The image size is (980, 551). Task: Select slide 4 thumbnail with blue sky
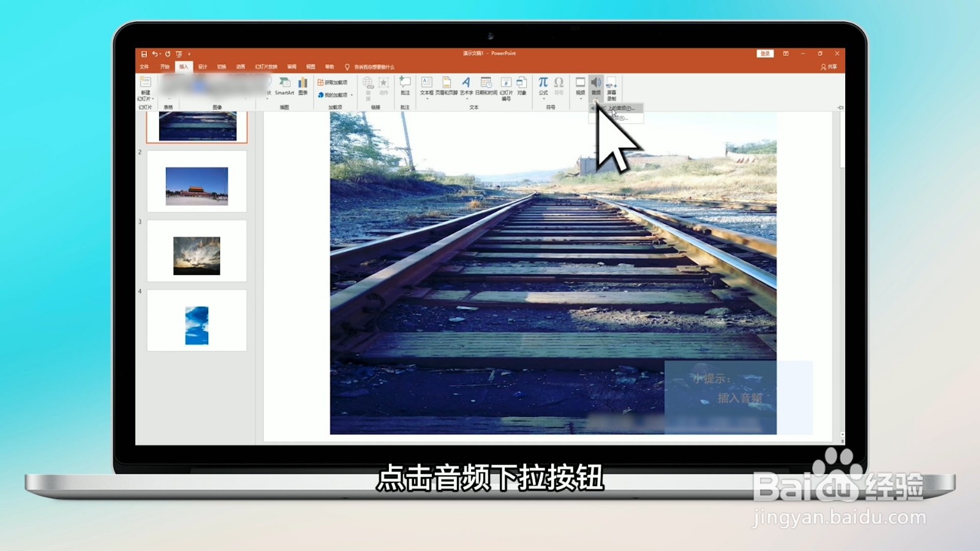[x=197, y=320]
